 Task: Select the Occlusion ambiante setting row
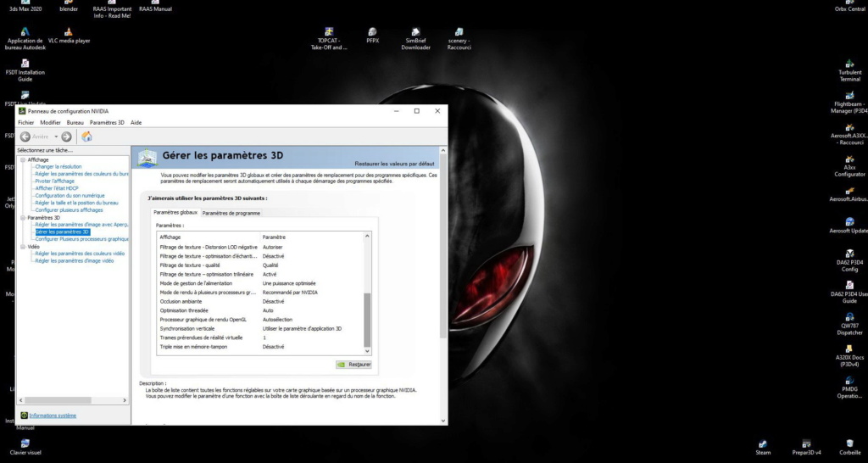click(260, 302)
